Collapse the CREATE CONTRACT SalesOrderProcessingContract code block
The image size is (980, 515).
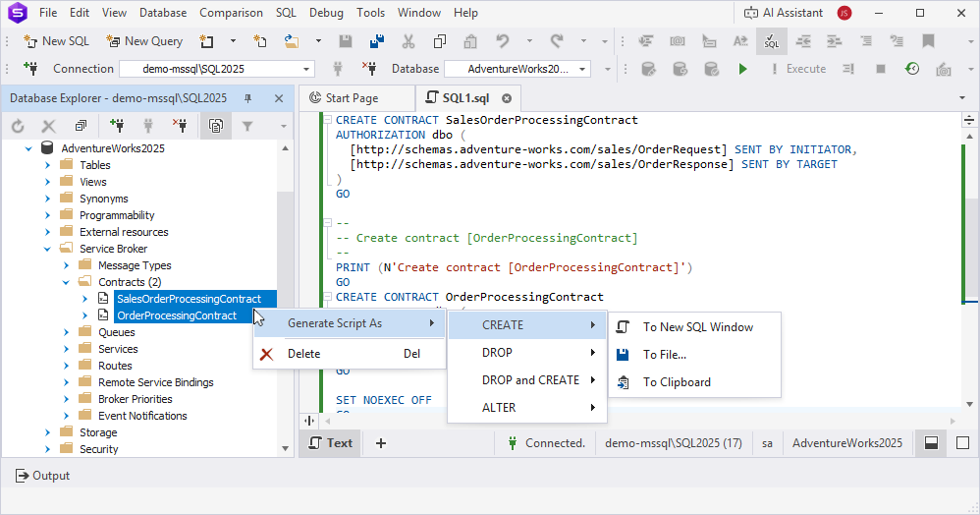(x=327, y=120)
